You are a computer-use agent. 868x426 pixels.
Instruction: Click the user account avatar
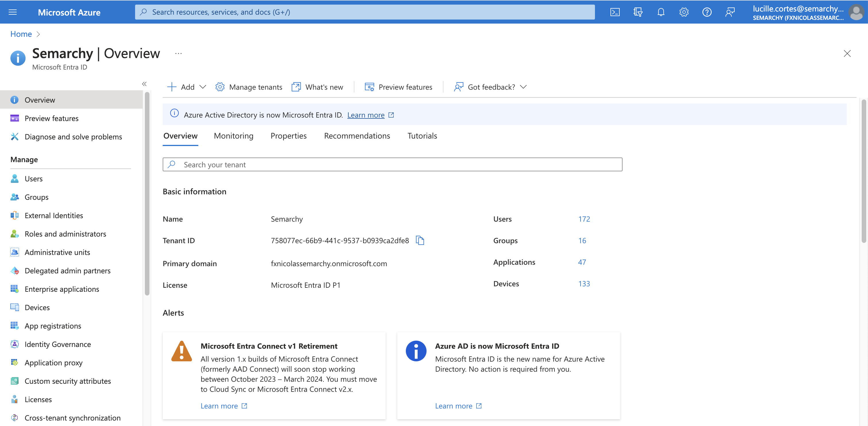856,12
